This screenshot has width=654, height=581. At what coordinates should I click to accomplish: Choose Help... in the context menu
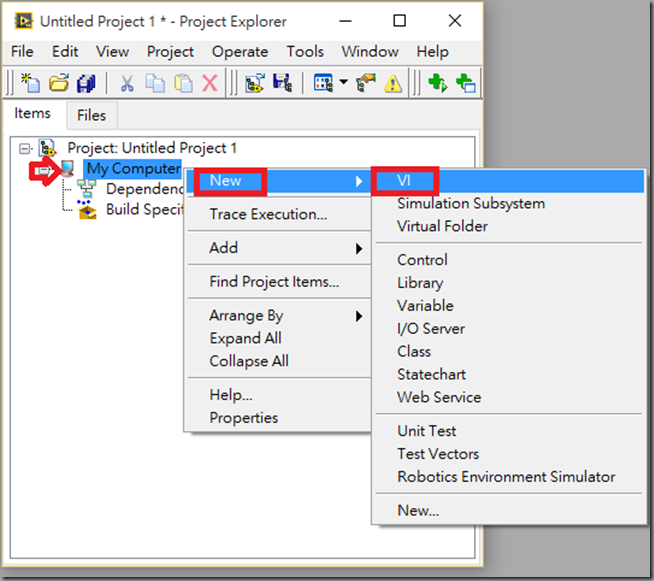(x=278, y=395)
